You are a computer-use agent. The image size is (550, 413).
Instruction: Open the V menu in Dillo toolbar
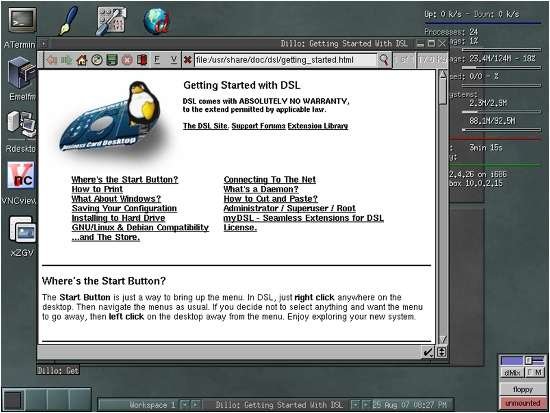(x=173, y=60)
